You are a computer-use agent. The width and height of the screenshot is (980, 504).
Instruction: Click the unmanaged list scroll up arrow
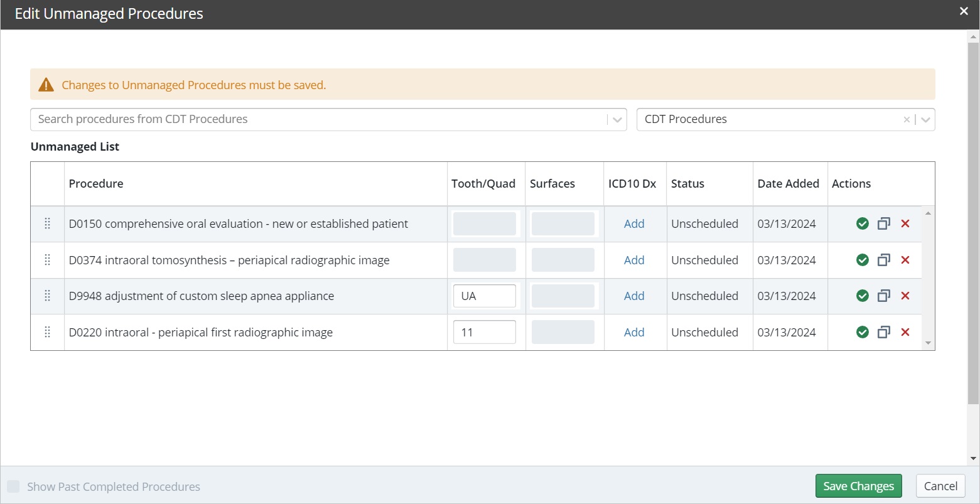tap(928, 213)
